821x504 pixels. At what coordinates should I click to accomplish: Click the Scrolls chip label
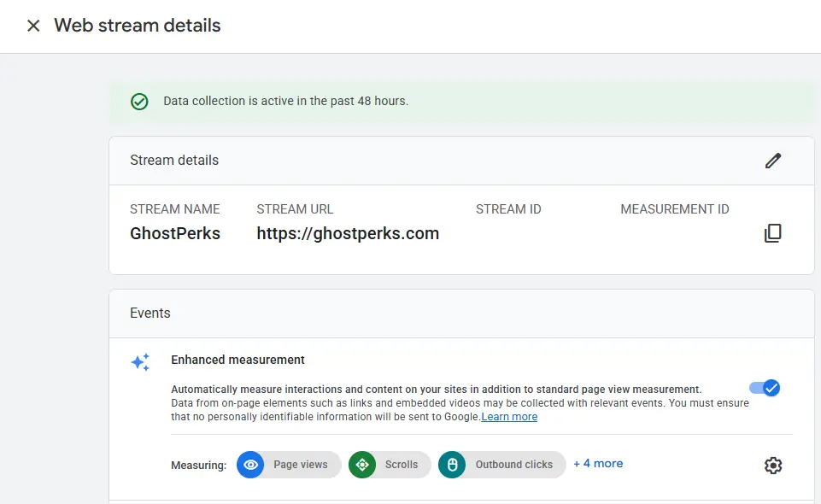402,465
